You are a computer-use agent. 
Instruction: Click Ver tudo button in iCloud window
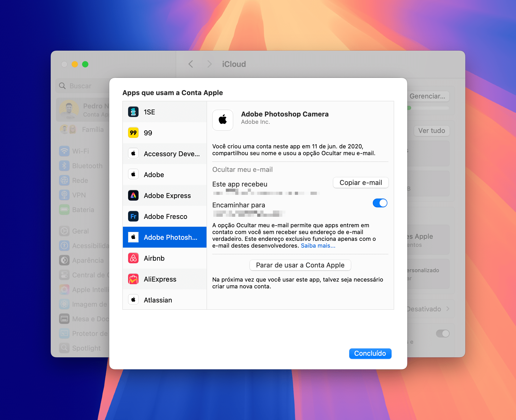432,131
